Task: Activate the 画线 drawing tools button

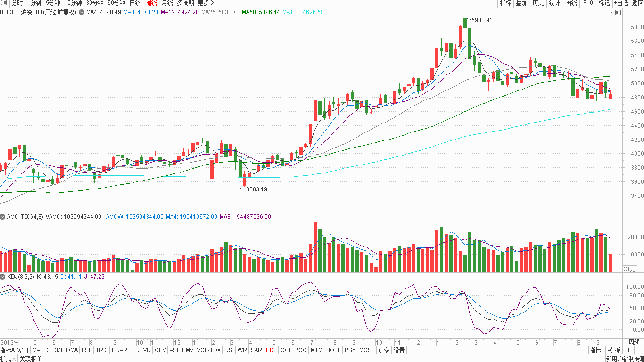Action: point(571,3)
